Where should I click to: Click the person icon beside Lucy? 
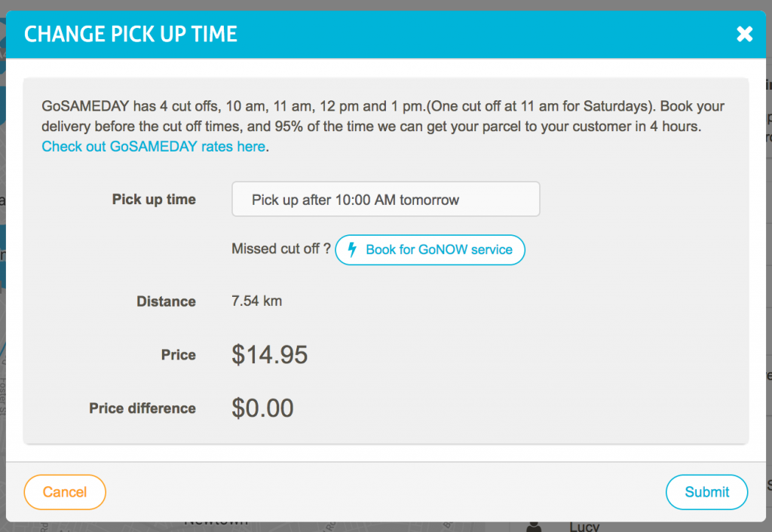[x=534, y=527]
